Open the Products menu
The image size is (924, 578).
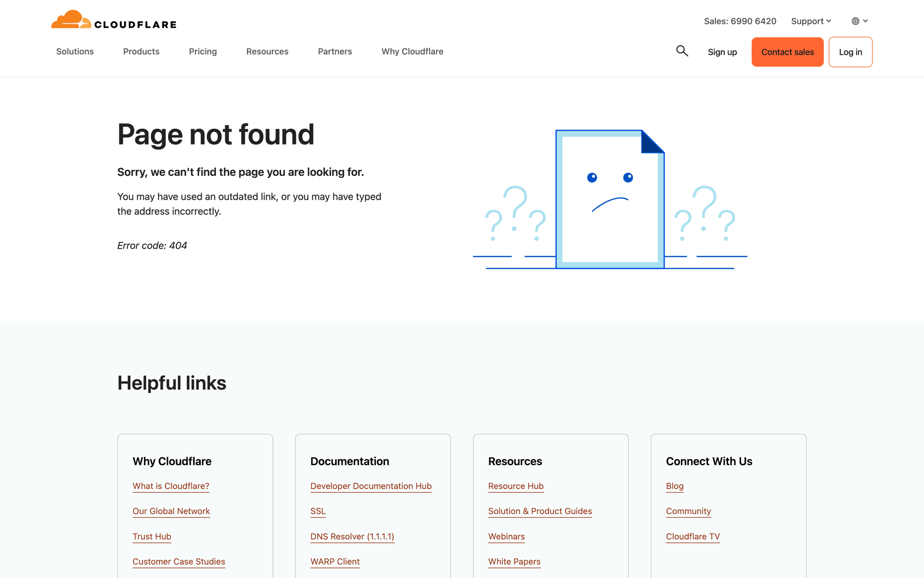[141, 52]
